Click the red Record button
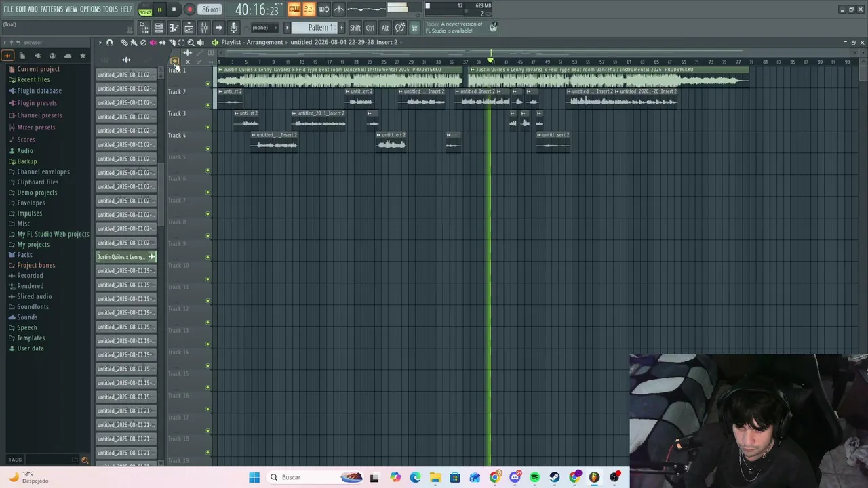 coord(189,10)
